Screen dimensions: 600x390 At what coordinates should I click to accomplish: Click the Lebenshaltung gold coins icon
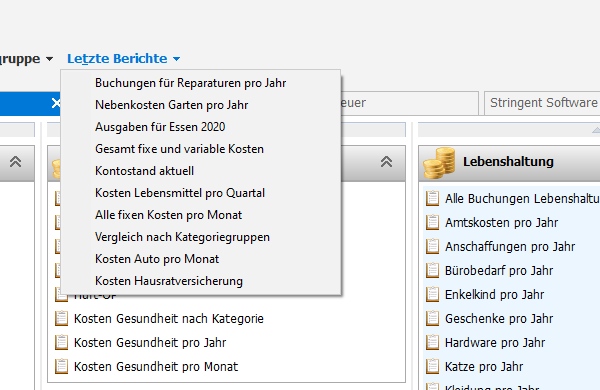(x=439, y=163)
